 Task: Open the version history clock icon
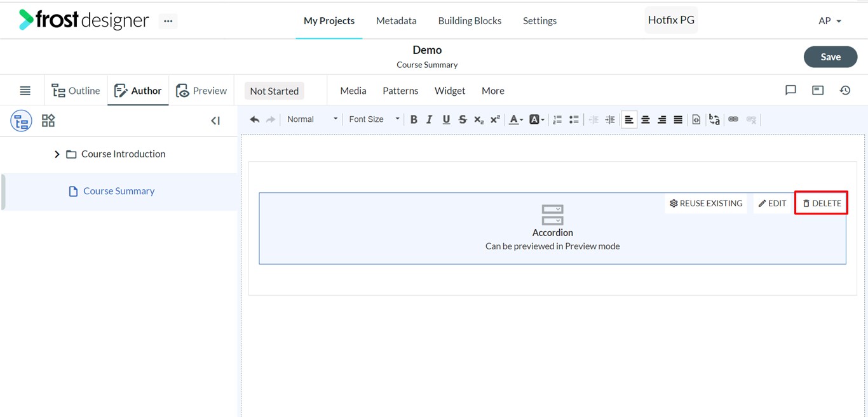845,90
